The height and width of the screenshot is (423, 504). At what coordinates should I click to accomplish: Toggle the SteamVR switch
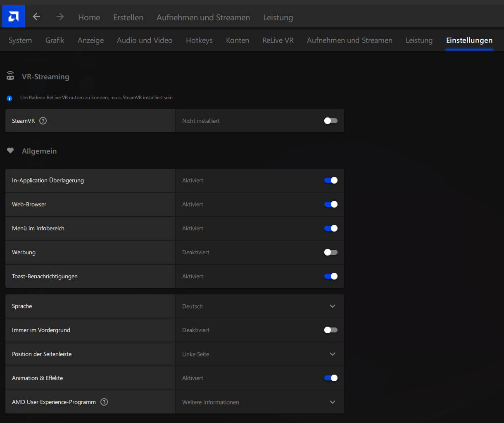pyautogui.click(x=331, y=121)
